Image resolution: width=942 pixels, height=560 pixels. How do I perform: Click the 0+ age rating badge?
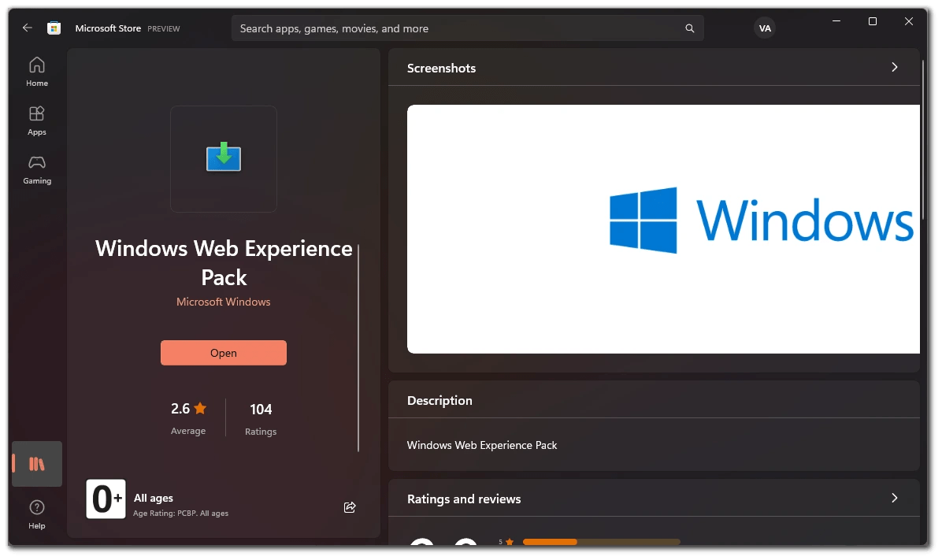pos(106,499)
